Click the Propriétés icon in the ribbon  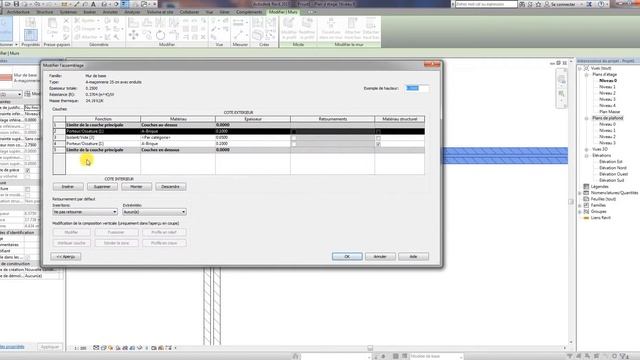pyautogui.click(x=31, y=35)
